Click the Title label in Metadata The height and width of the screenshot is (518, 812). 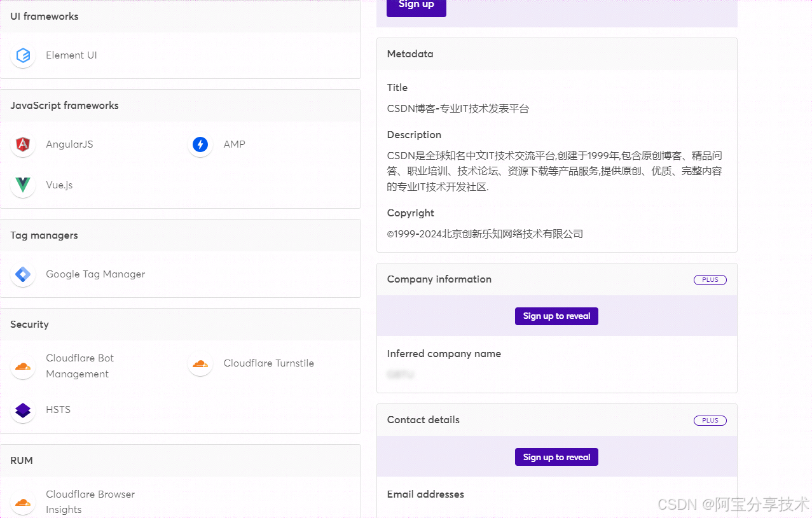397,88
